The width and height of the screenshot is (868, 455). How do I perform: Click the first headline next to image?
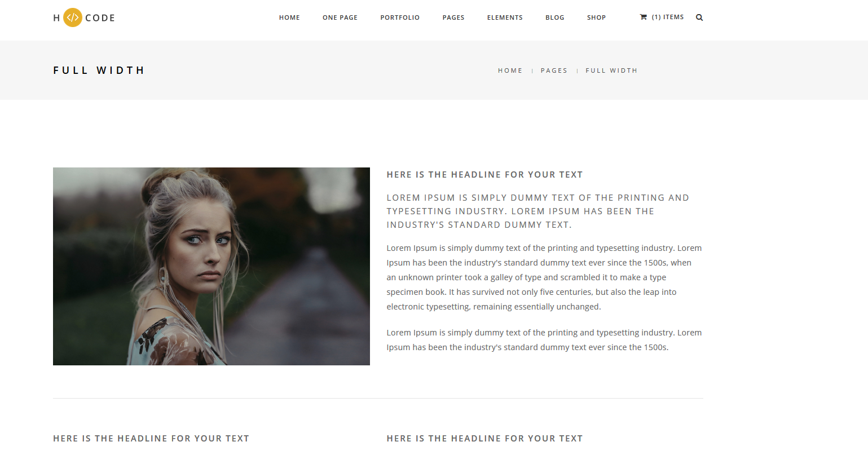tap(484, 175)
